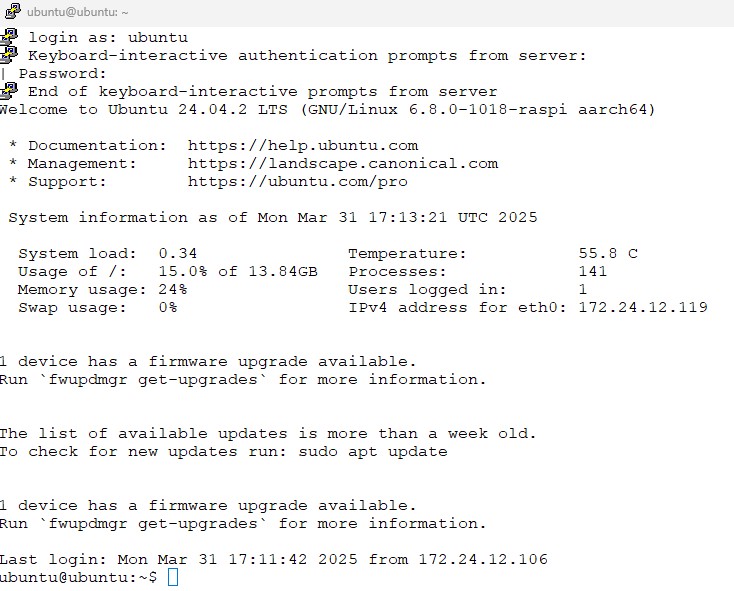Click the 'ubuntu@ubuntu:~$' prompt text

pyautogui.click(x=78, y=577)
